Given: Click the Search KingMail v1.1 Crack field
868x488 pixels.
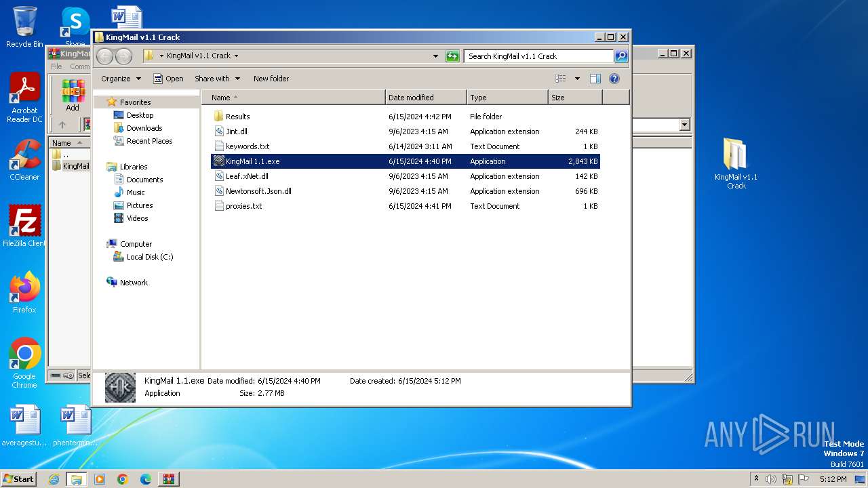Looking at the screenshot, I should pos(538,56).
